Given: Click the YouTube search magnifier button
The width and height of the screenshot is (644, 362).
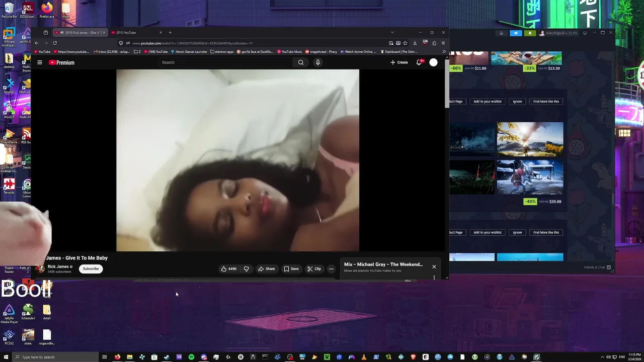Looking at the screenshot, I should pos(301,62).
